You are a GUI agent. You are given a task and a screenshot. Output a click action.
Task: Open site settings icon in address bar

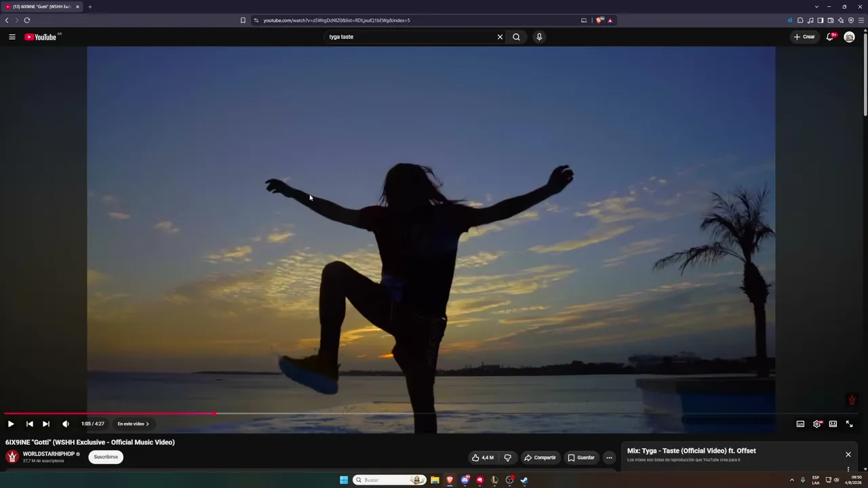click(256, 20)
